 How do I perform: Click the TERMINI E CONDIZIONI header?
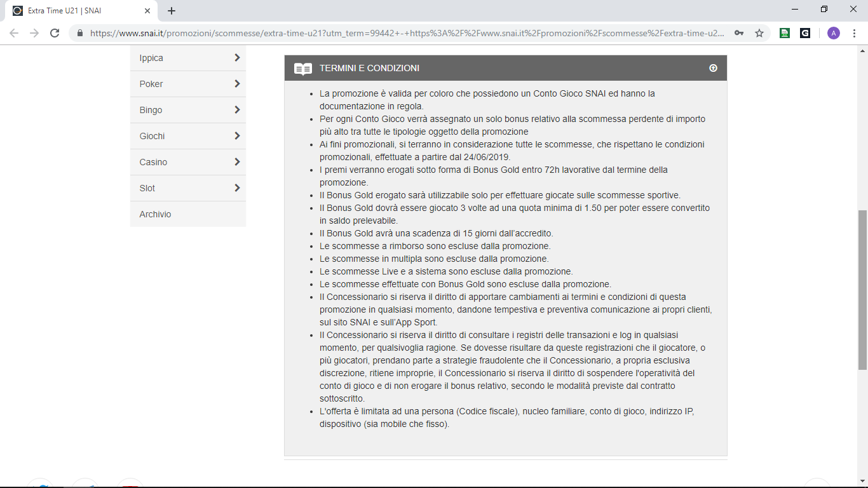pyautogui.click(x=506, y=68)
